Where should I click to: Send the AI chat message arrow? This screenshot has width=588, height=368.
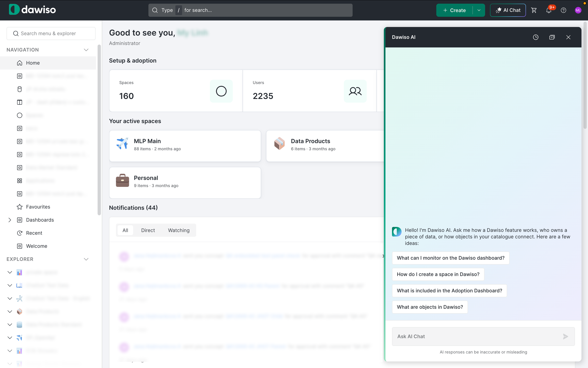[x=565, y=336]
